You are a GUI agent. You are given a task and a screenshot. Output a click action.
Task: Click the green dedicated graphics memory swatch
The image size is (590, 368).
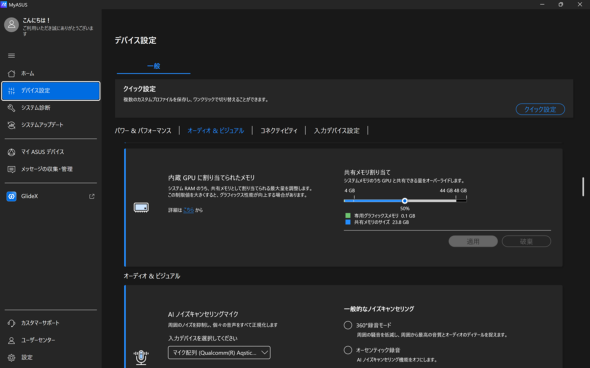pyautogui.click(x=348, y=216)
